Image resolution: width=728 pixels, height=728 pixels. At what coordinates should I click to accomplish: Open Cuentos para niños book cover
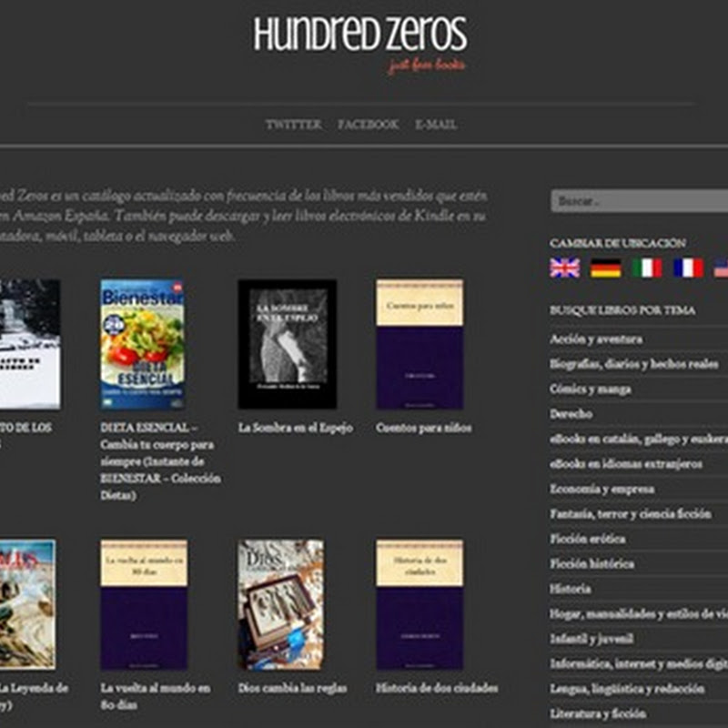pyautogui.click(x=420, y=344)
